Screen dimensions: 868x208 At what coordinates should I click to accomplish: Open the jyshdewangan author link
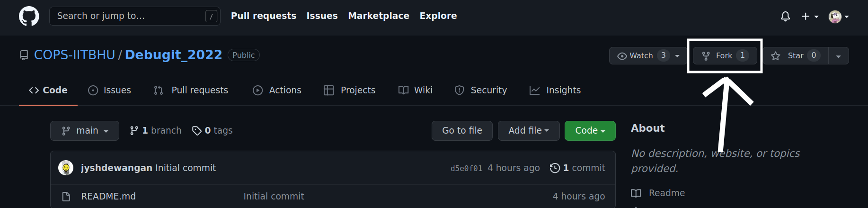point(116,168)
